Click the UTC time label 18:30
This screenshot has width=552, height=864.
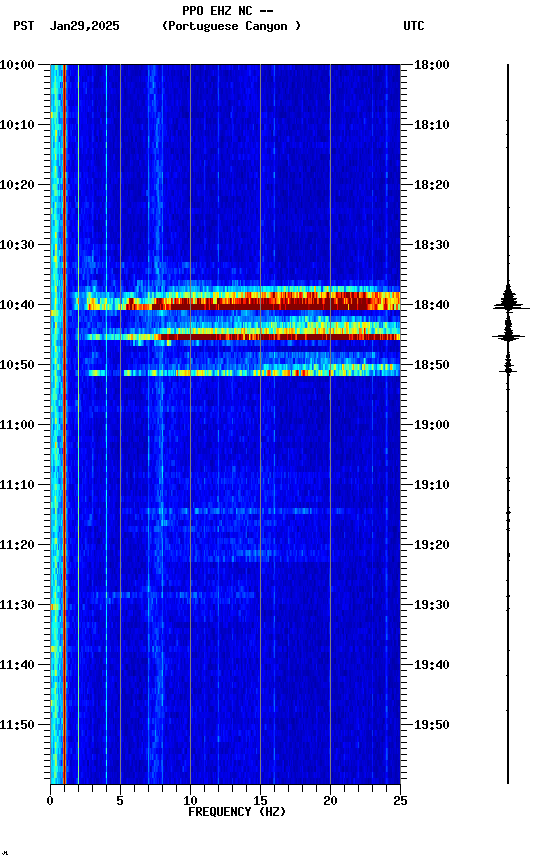coord(432,245)
